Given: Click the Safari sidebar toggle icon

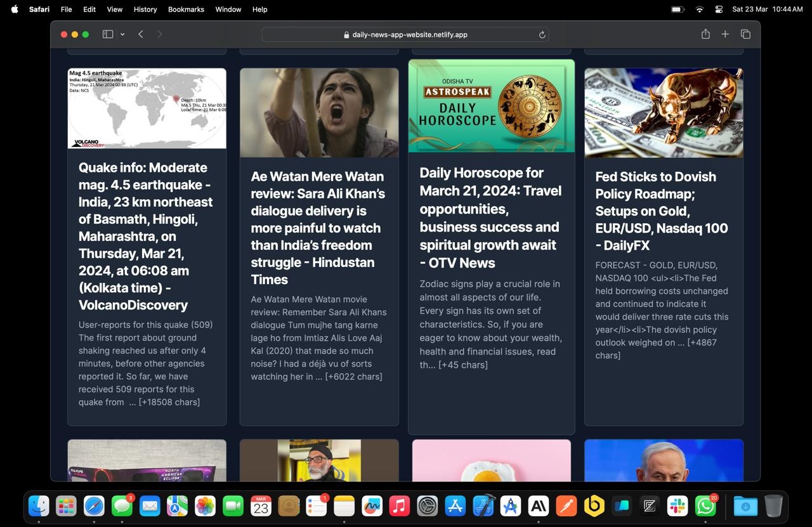Looking at the screenshot, I should [108, 34].
